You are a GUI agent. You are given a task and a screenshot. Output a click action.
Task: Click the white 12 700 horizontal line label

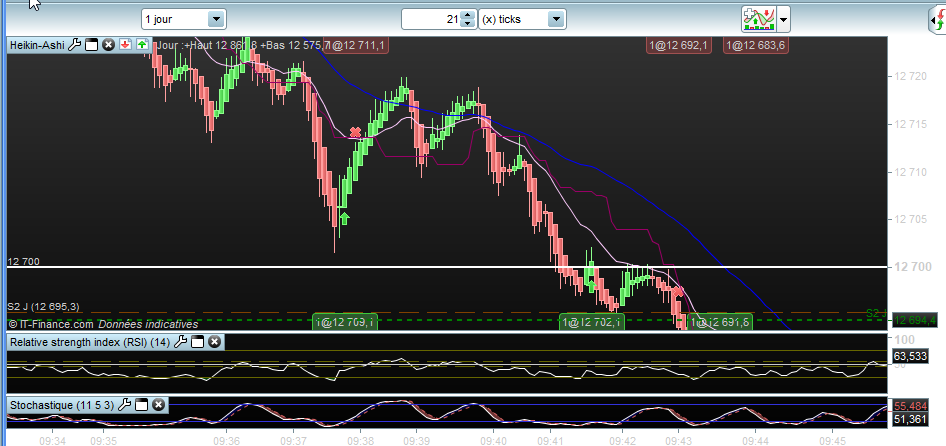[x=23, y=262]
